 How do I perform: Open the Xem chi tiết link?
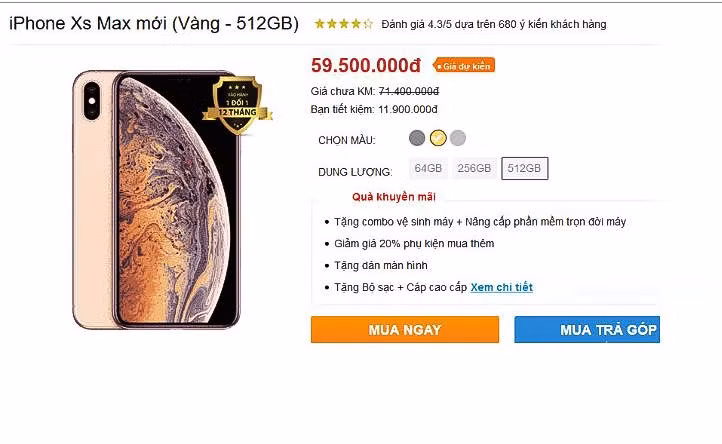501,288
